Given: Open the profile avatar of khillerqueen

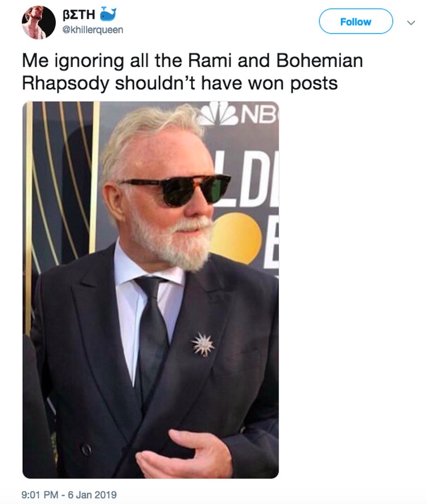Looking at the screenshot, I should click(x=39, y=23).
